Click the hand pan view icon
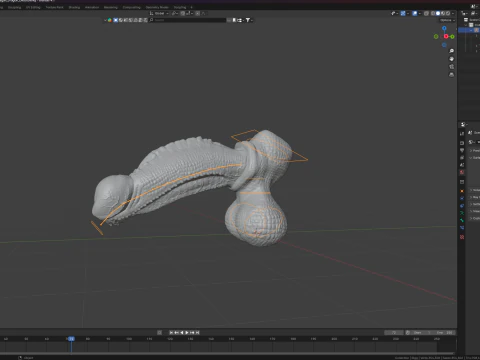The width and height of the screenshot is (480, 360). click(x=451, y=59)
